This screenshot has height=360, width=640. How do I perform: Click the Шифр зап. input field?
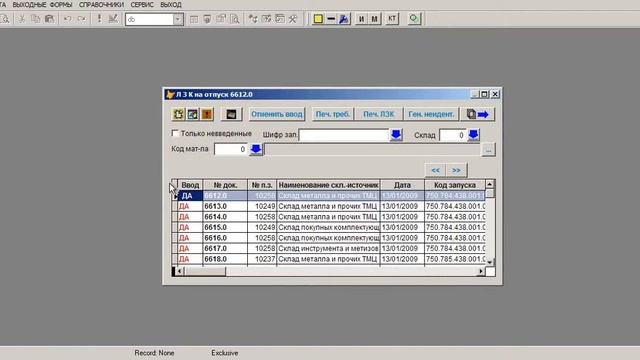click(x=344, y=135)
